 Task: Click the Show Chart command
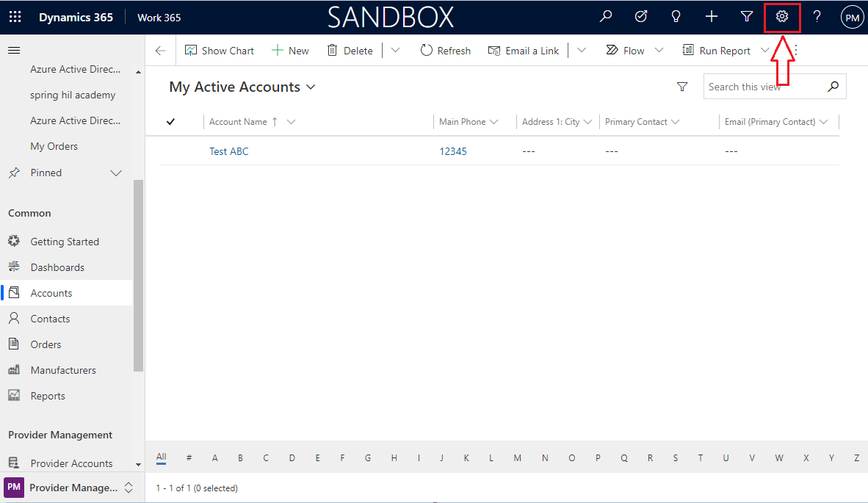[220, 51]
